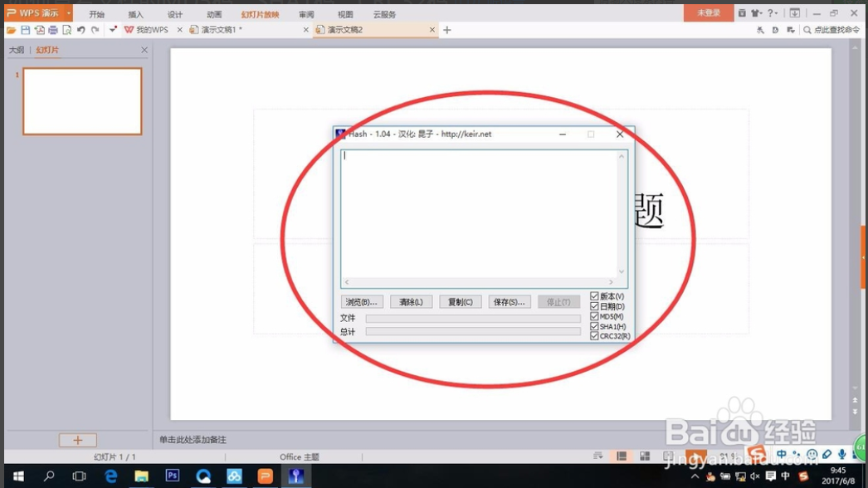Open Task View on the taskbar
The height and width of the screenshot is (488, 868).
(79, 476)
